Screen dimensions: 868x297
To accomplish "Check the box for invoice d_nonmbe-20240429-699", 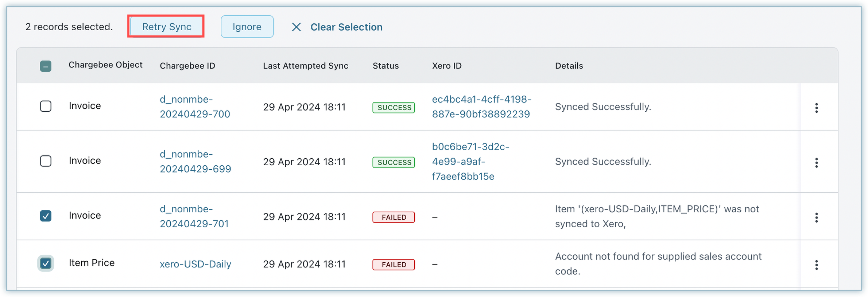I will coord(46,161).
